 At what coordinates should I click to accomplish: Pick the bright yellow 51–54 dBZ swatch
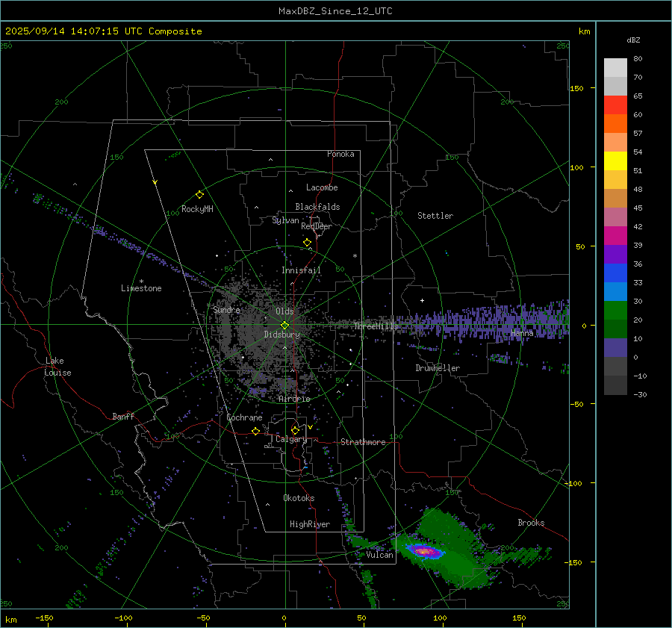coord(615,161)
